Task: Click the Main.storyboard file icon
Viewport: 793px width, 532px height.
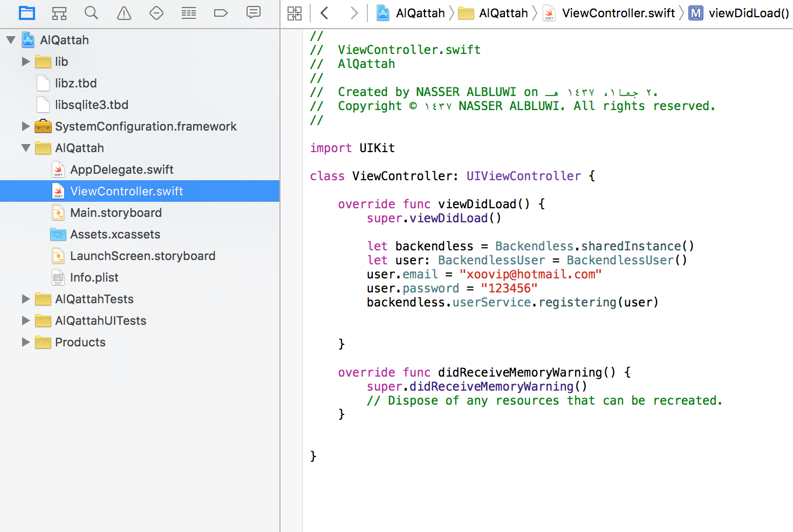Action: [x=58, y=213]
